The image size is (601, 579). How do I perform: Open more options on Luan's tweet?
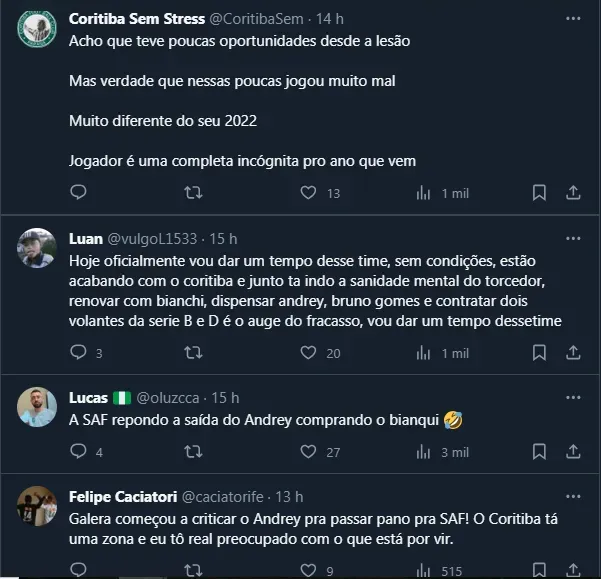click(573, 238)
